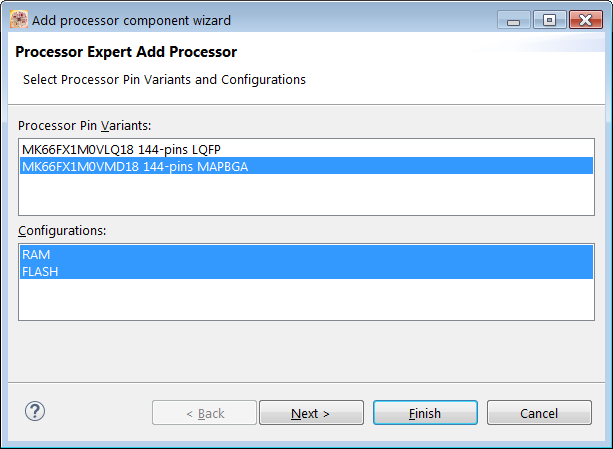Click Finish to complete the wizard
This screenshot has height=449, width=613.
click(x=425, y=413)
